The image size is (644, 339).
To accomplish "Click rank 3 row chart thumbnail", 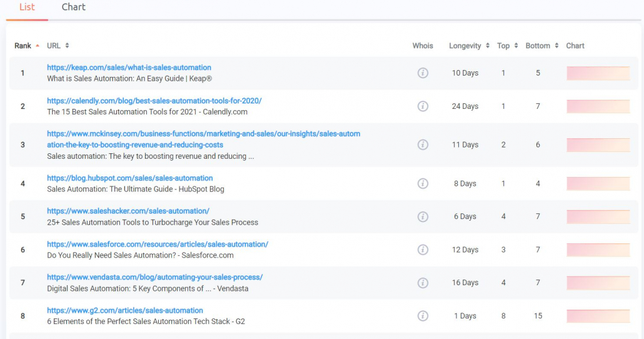I will click(598, 144).
